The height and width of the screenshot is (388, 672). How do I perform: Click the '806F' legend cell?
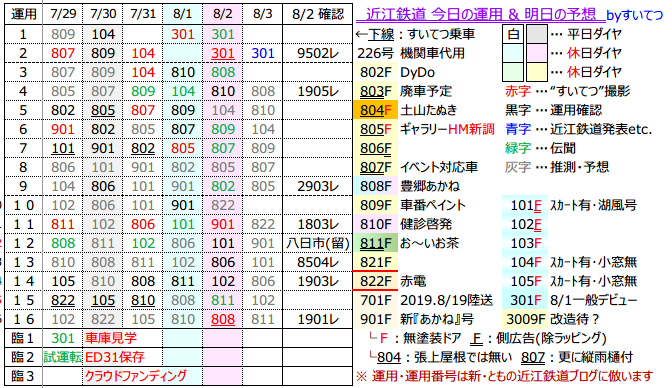click(x=375, y=148)
